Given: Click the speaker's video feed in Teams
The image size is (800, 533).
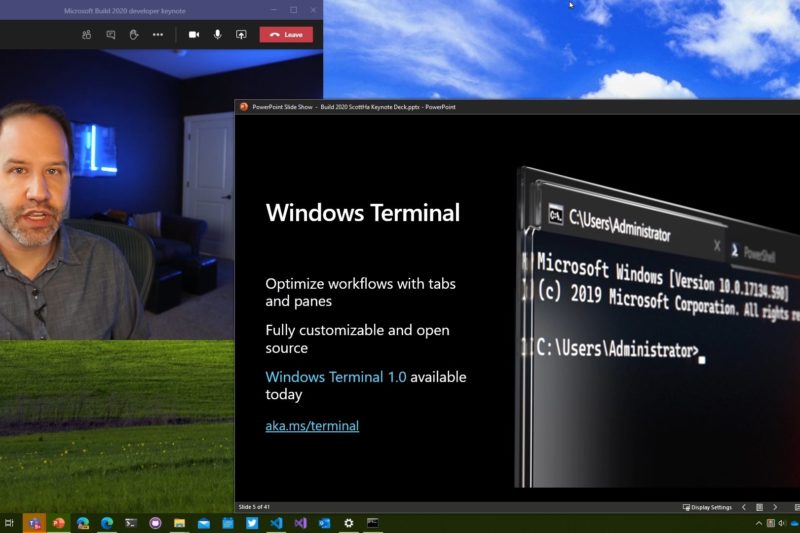Looking at the screenshot, I should [x=117, y=194].
